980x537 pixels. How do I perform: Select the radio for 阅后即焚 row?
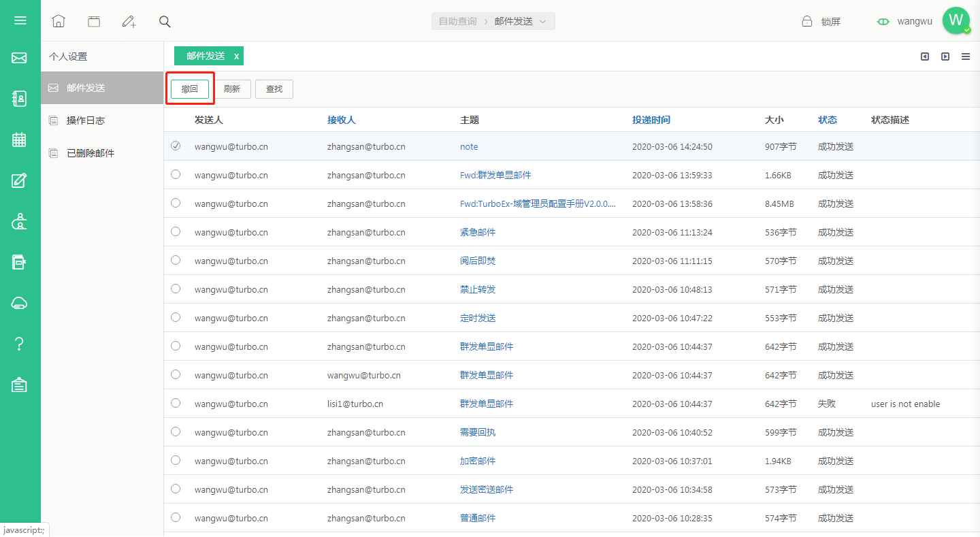click(x=176, y=260)
